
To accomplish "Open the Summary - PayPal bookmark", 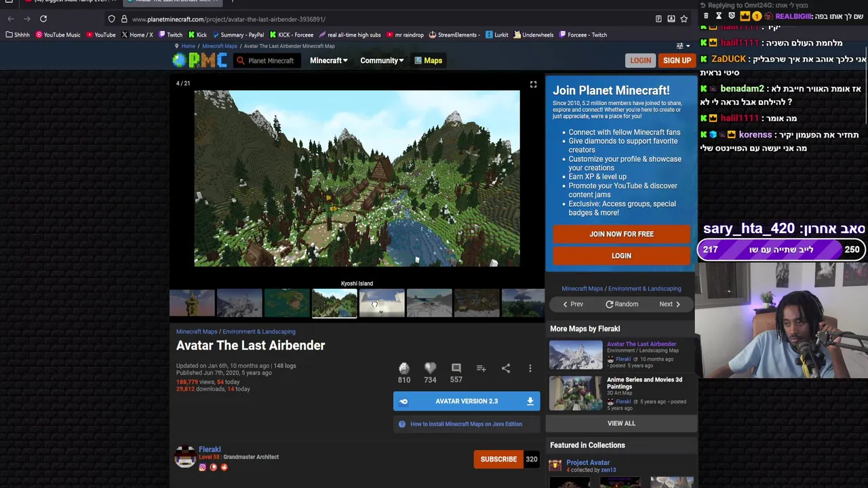I will [x=238, y=35].
